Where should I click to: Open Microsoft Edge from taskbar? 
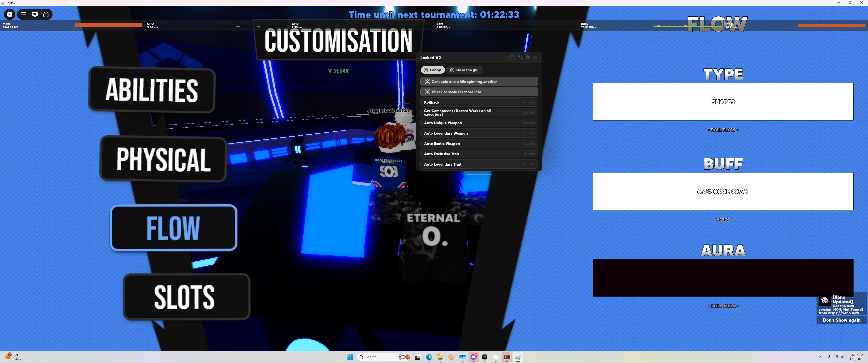point(429,357)
